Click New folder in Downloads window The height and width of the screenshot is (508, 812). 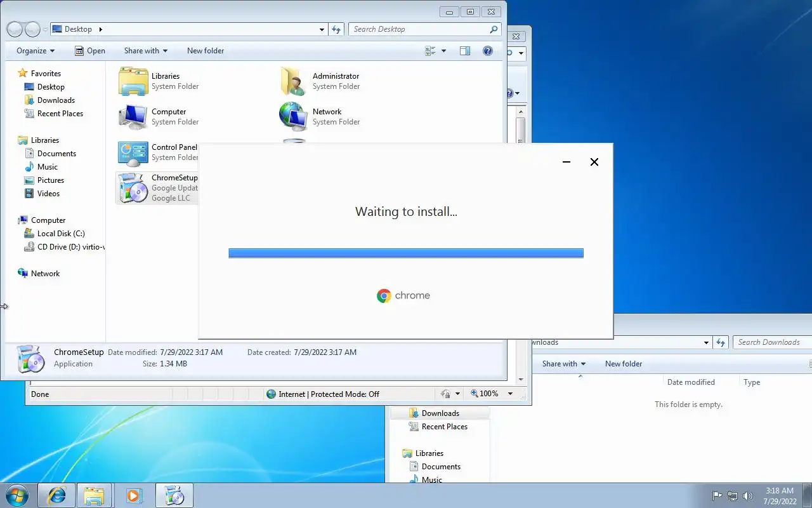click(624, 364)
